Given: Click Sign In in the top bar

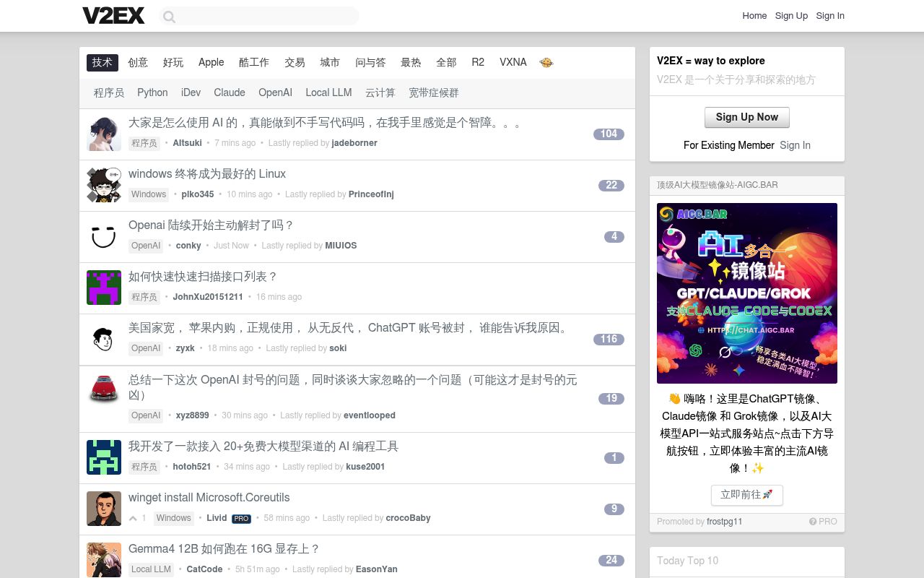Looking at the screenshot, I should (x=830, y=16).
